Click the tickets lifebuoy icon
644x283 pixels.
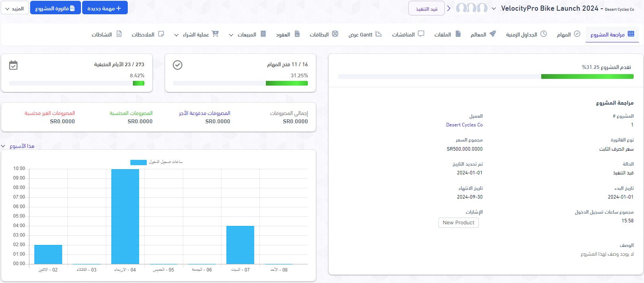pyautogui.click(x=335, y=34)
